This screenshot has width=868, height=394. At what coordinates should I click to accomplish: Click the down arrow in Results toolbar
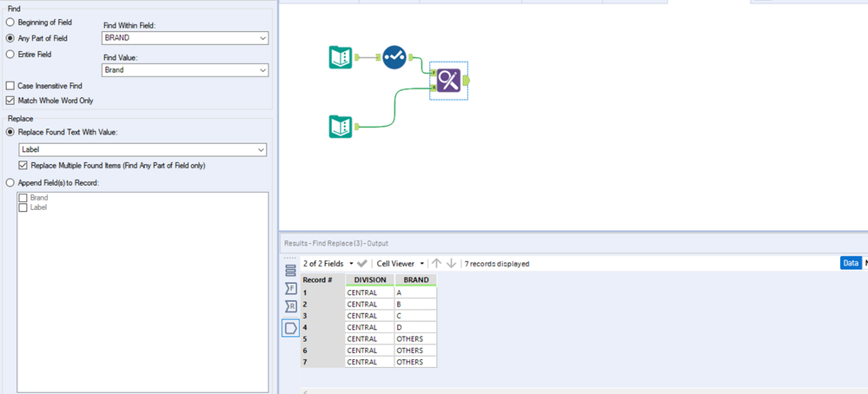451,264
